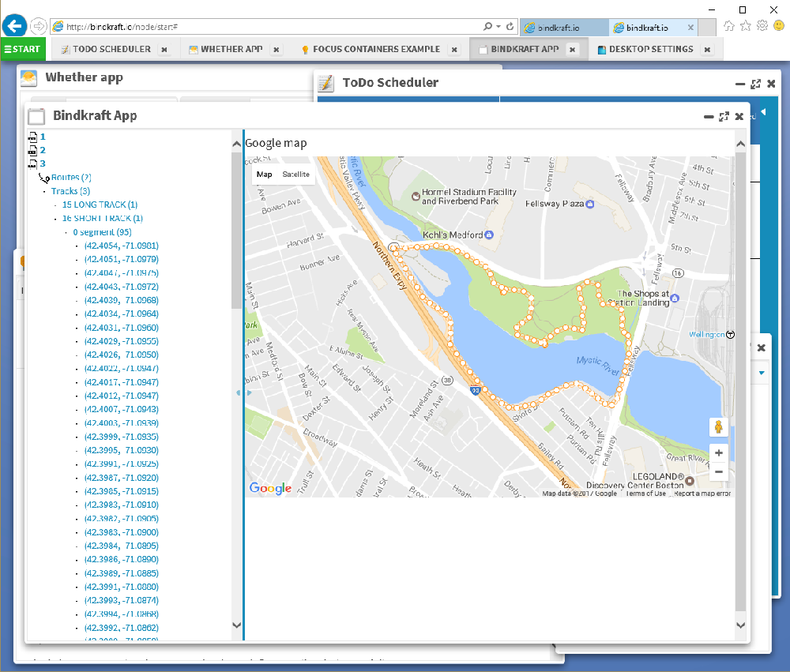Close the WHETHER APP tab
Screen dimensions: 790x672
(x=276, y=50)
